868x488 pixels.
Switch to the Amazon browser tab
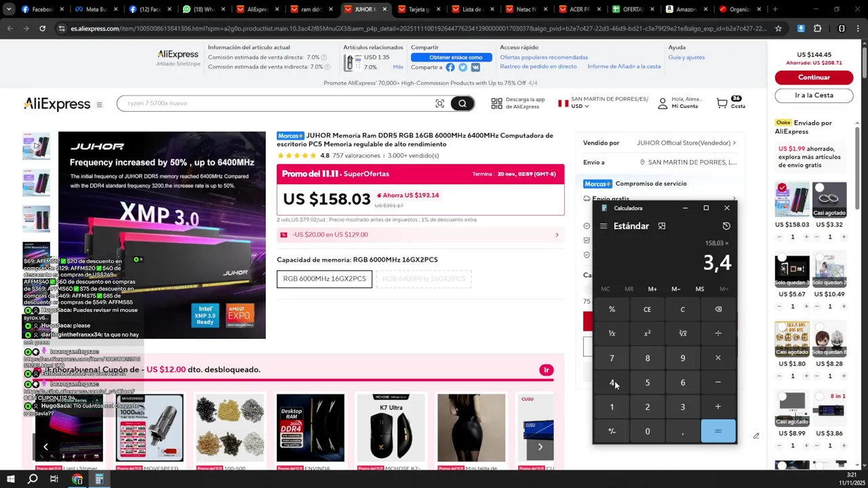point(685,9)
